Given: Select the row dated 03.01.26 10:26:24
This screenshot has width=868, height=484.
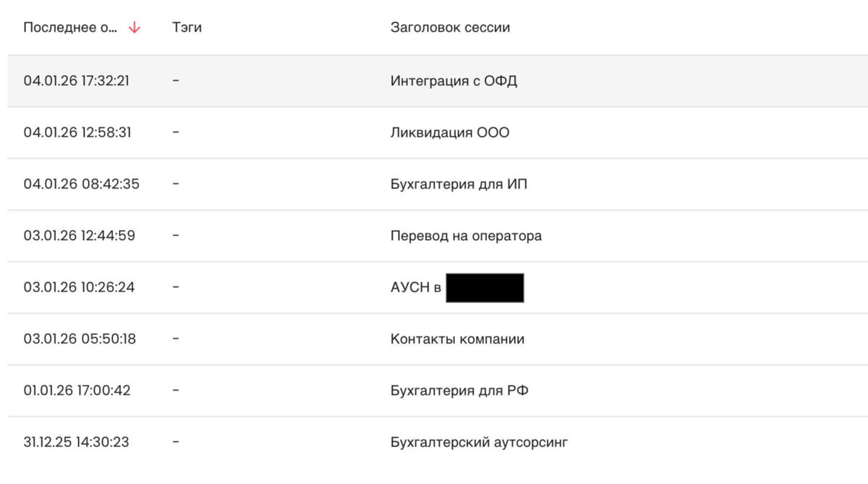Looking at the screenshot, I should [438, 287].
